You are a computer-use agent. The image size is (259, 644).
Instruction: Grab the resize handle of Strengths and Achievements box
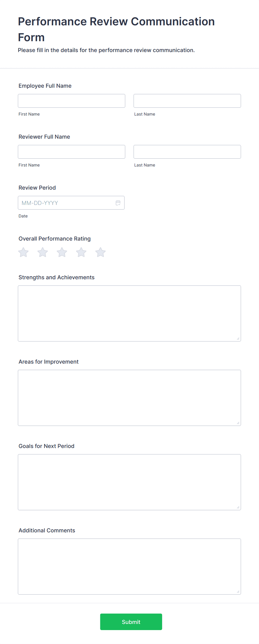click(x=238, y=339)
